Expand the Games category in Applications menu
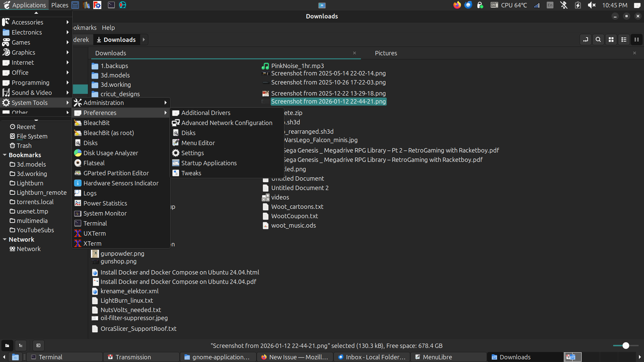Screen dimensions: 644x362 coord(20,42)
